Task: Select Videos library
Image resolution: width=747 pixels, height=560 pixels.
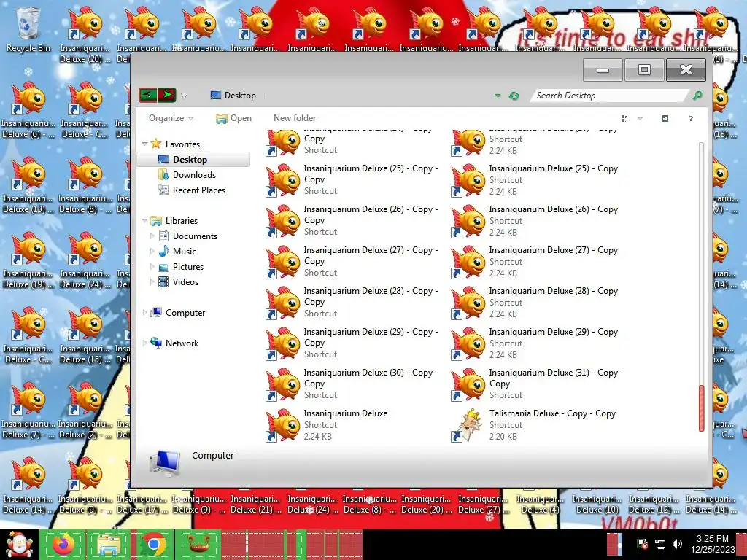Action: (x=185, y=282)
